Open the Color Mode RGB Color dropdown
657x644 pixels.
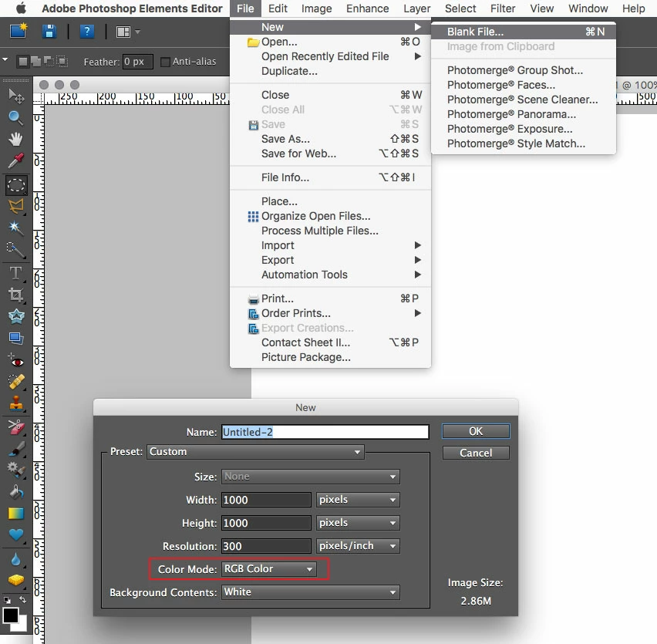point(268,568)
